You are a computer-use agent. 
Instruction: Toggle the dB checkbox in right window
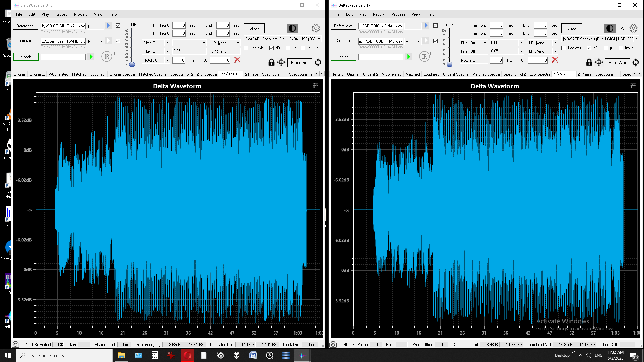(x=589, y=48)
